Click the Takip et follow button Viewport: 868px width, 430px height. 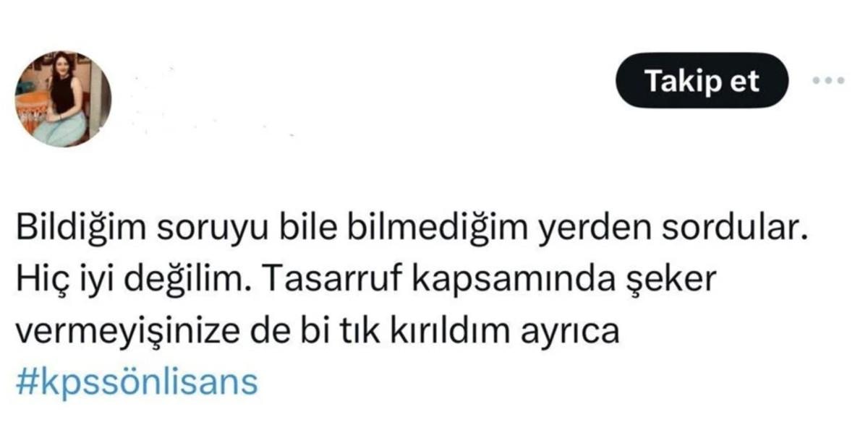(x=701, y=81)
